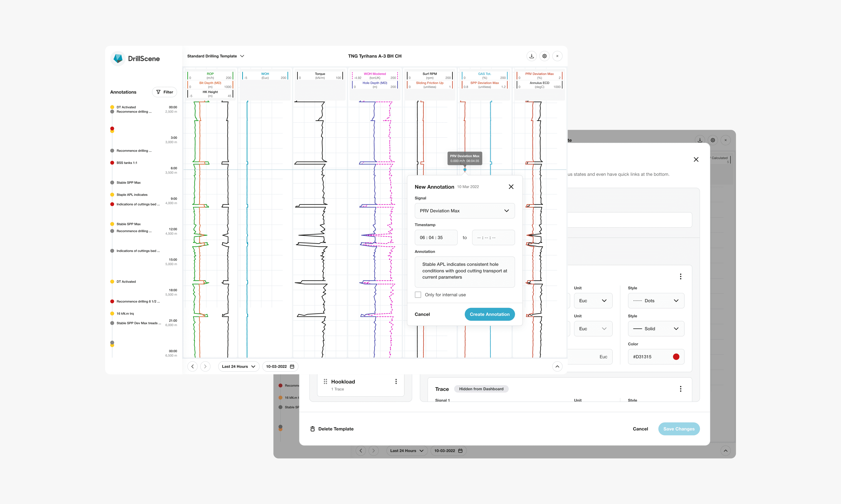Click the red #D31315 color swatch
This screenshot has width=841, height=504.
pyautogui.click(x=676, y=357)
